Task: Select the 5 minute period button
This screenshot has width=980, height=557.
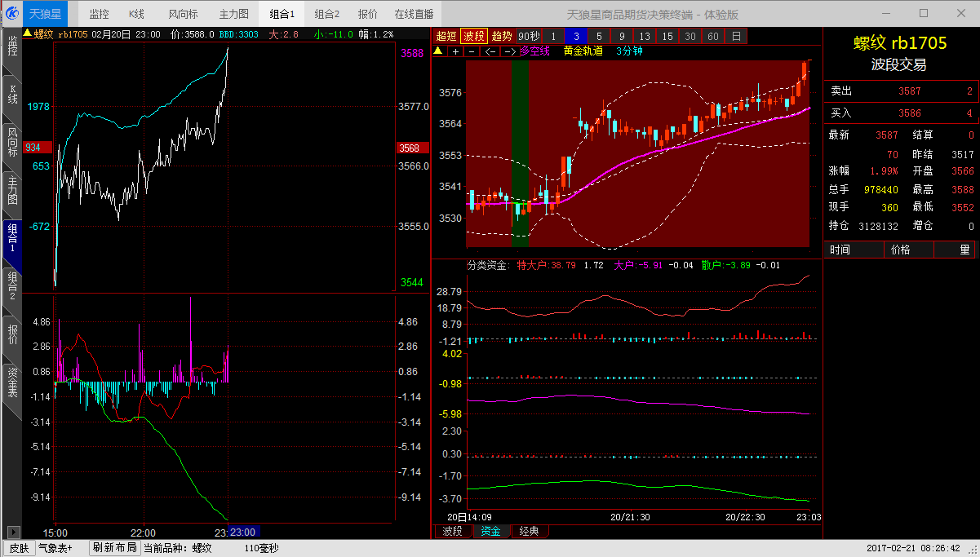Action: [x=599, y=36]
